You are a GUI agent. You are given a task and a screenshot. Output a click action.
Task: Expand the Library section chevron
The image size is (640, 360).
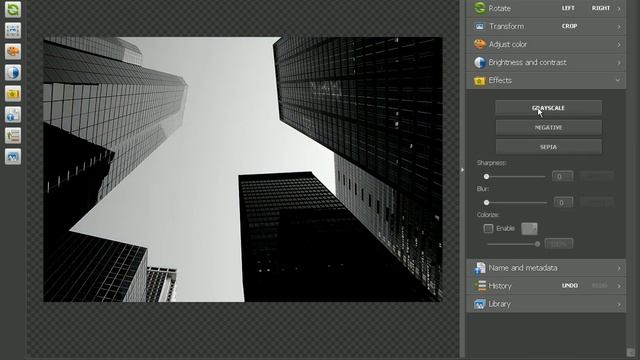point(619,304)
